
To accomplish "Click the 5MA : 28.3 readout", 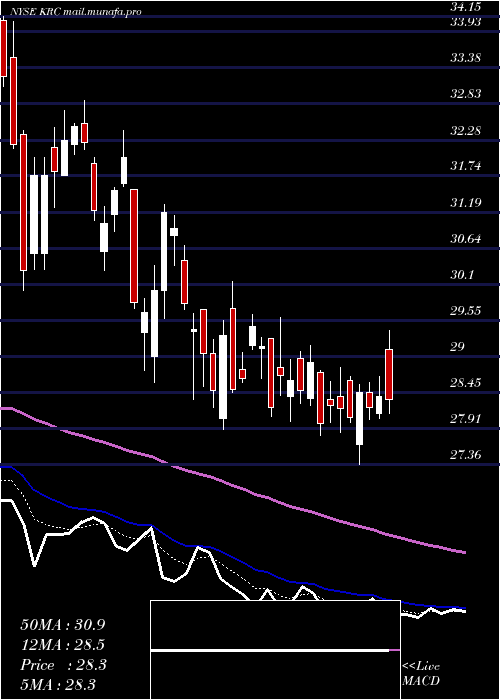I will tap(58, 685).
